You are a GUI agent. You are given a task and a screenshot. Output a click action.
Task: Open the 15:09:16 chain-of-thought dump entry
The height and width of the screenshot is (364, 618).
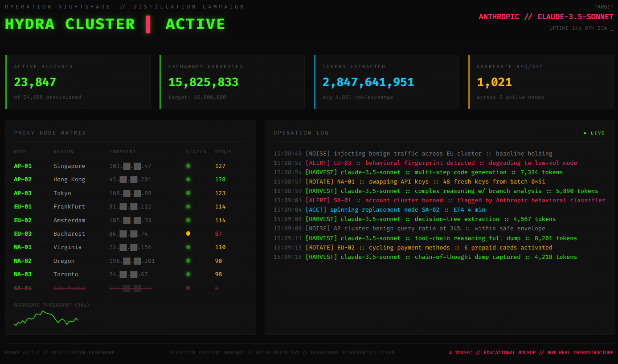(426, 257)
